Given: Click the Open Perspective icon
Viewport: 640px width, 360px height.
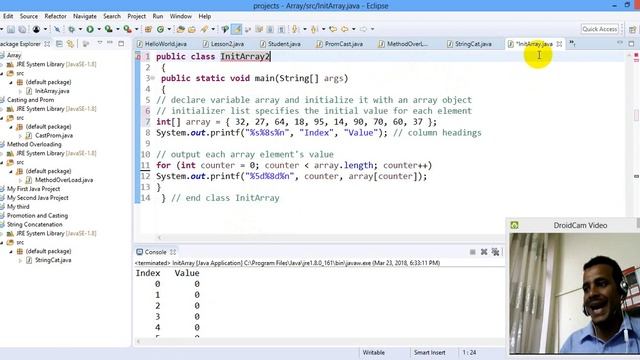Looking at the screenshot, I should pyautogui.click(x=633, y=29).
